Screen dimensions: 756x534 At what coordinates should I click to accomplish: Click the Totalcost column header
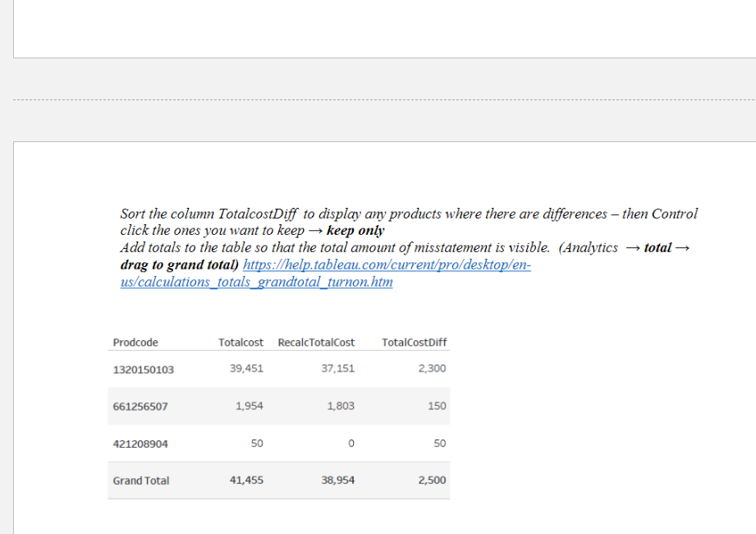(241, 343)
